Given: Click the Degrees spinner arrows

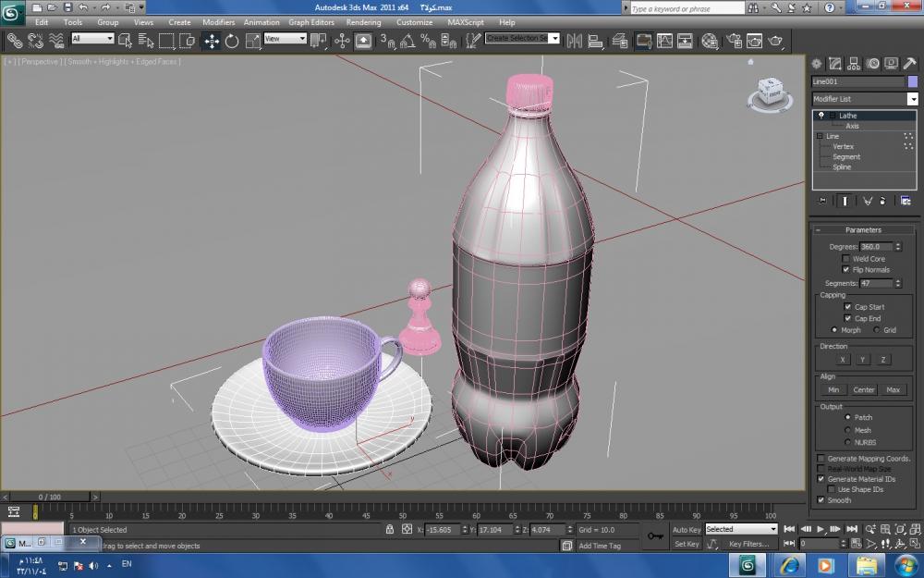Looking at the screenshot, I should [x=898, y=247].
